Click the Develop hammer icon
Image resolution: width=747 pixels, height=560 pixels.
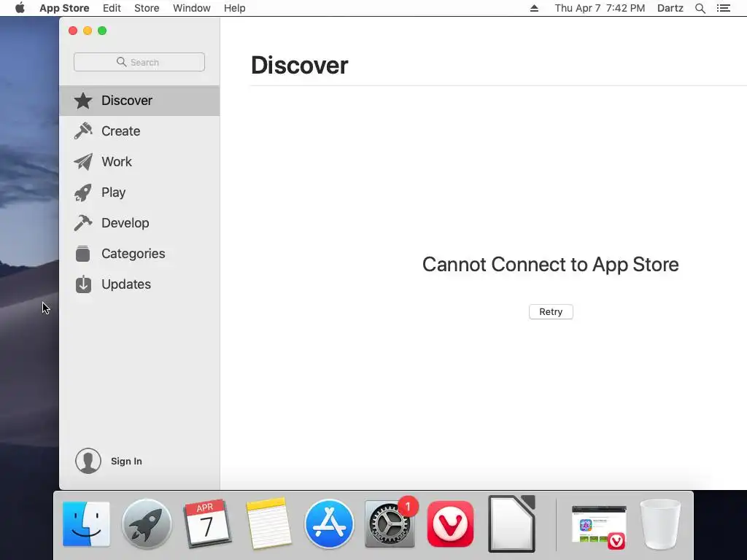(83, 223)
